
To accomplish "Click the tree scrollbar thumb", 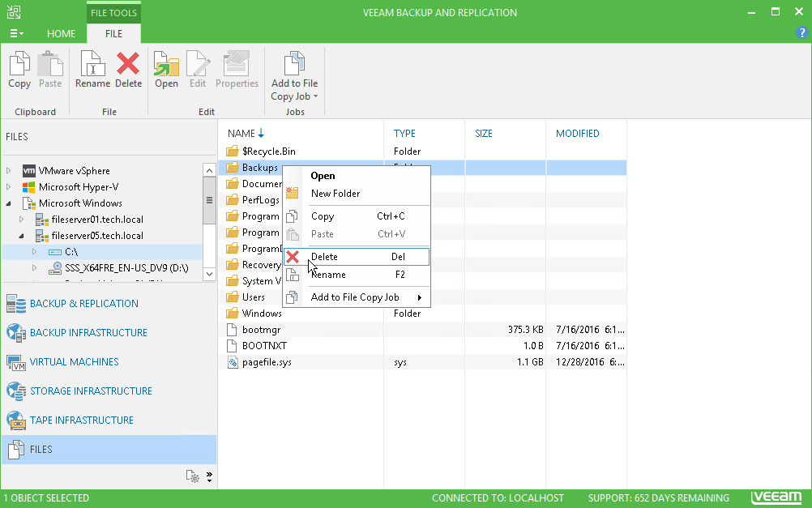I will point(209,200).
